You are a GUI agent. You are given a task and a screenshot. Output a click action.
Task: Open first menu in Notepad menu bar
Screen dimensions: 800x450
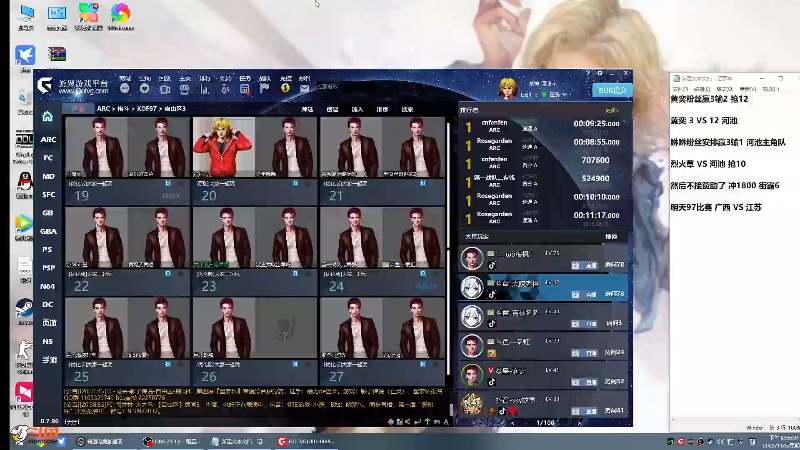tap(680, 89)
